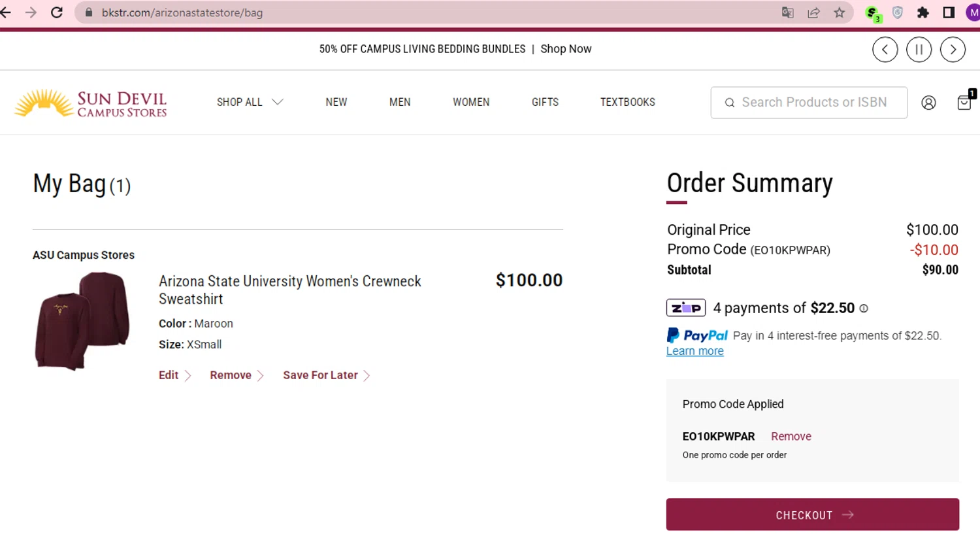Click the My Bag (1) heading
This screenshot has width=980, height=540.
[82, 184]
